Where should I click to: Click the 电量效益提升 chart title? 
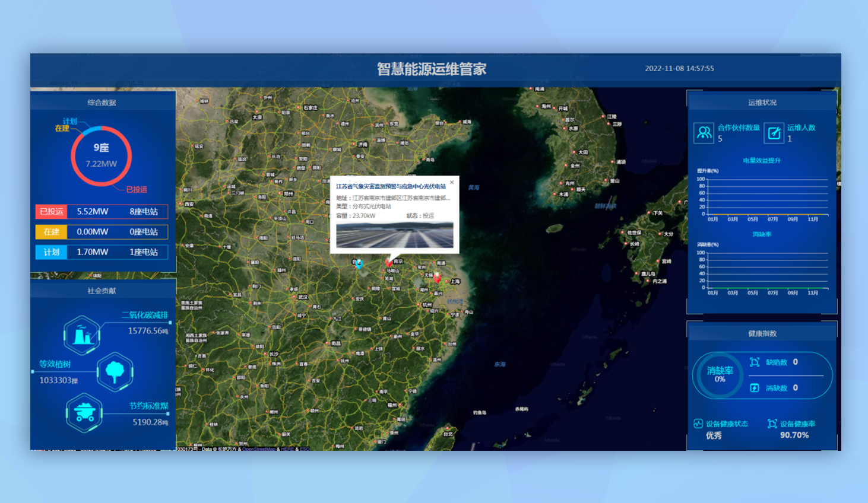(x=762, y=161)
